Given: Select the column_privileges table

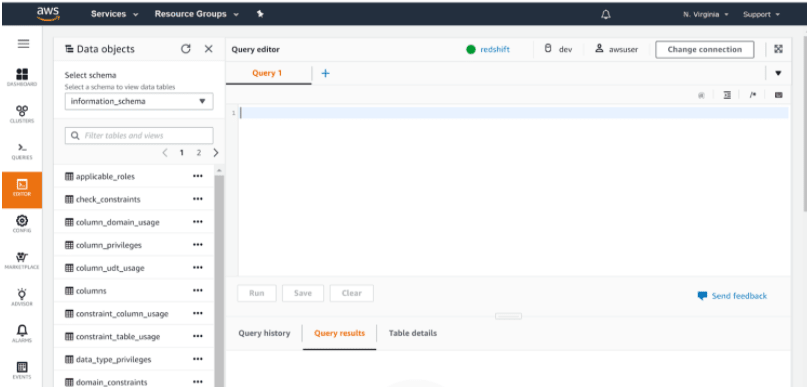Looking at the screenshot, I should click(109, 244).
